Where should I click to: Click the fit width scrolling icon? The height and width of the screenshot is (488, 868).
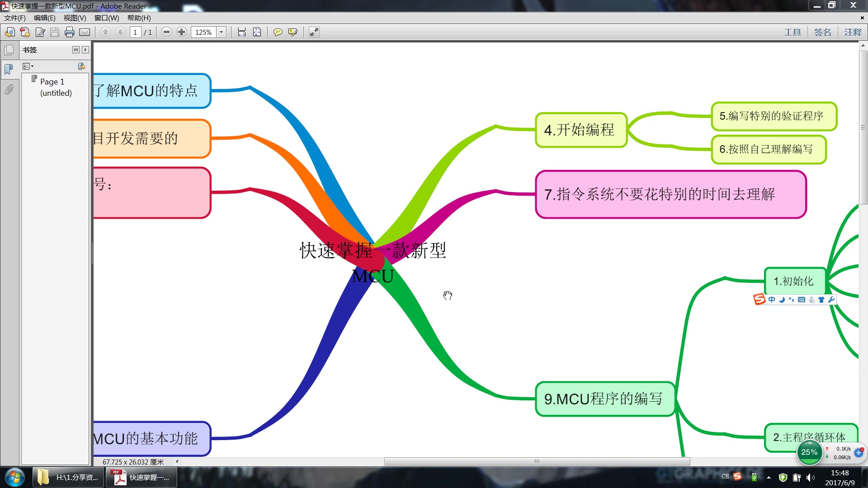[242, 32]
